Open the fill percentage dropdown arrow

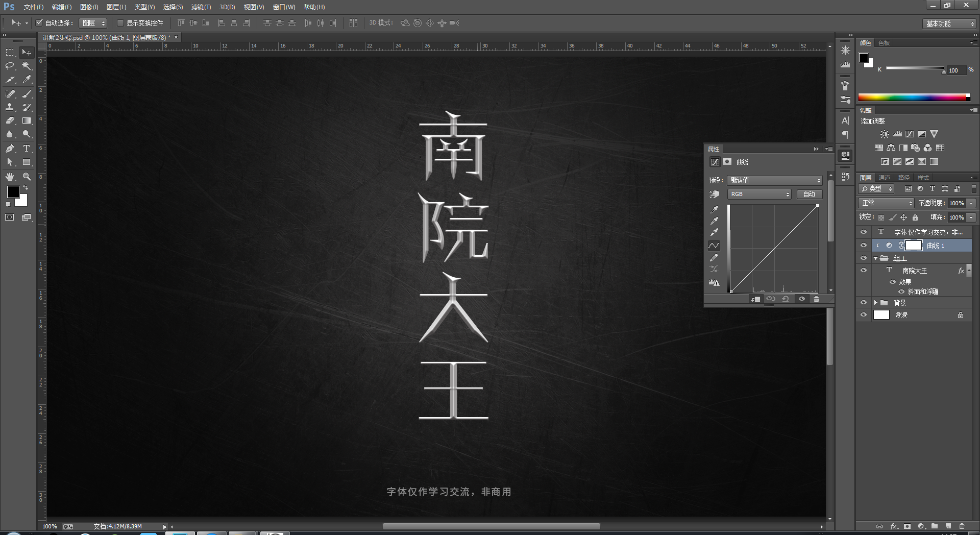point(971,217)
